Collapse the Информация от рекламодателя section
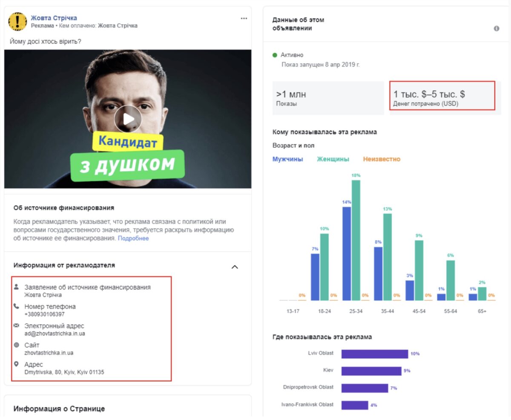 click(235, 267)
